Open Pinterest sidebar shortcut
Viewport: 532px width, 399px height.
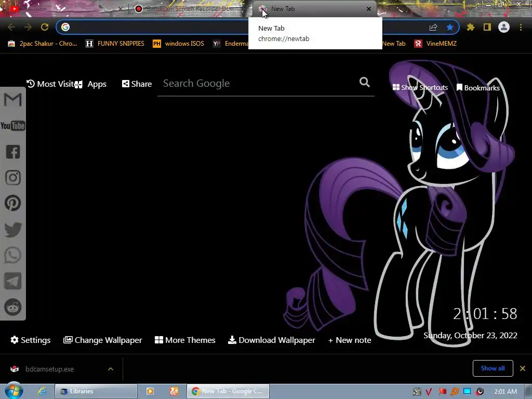click(12, 203)
